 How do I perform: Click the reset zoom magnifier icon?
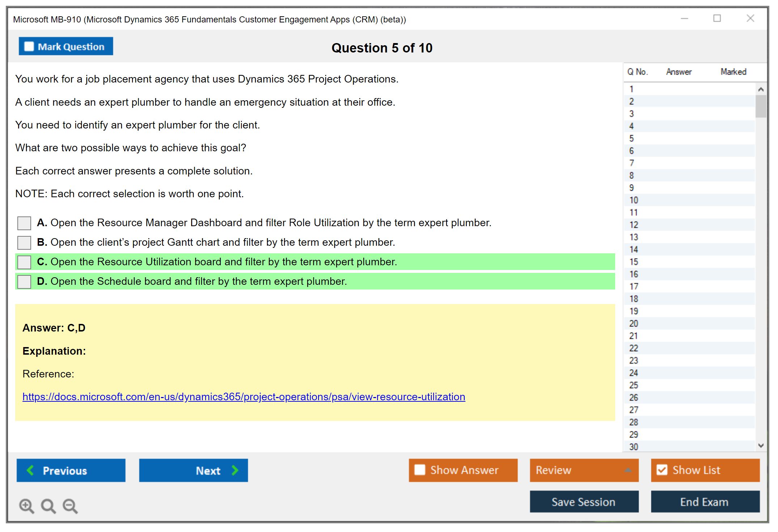(x=48, y=506)
